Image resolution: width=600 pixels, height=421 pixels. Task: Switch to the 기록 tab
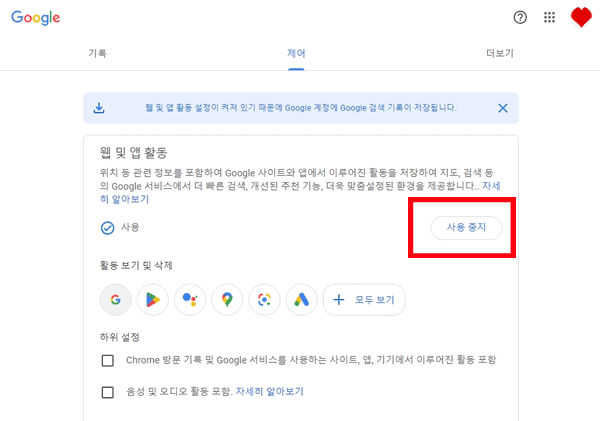98,53
